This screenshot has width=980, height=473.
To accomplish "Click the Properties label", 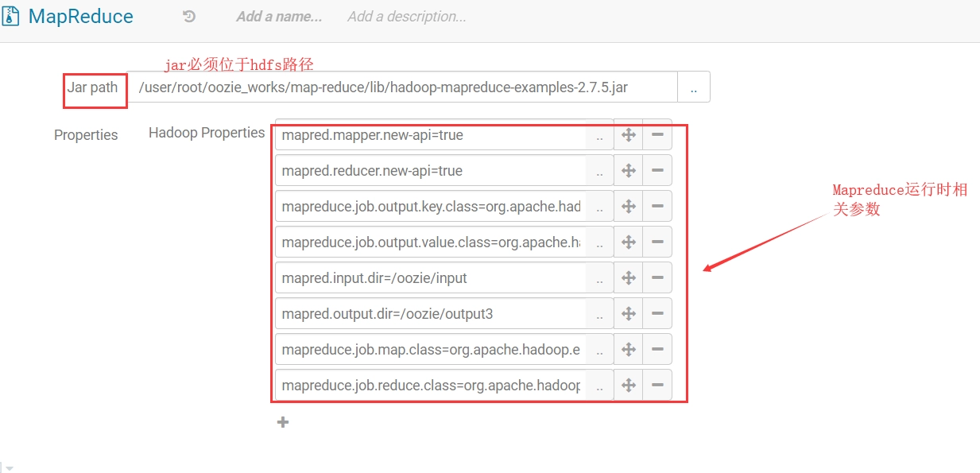I will (86, 135).
